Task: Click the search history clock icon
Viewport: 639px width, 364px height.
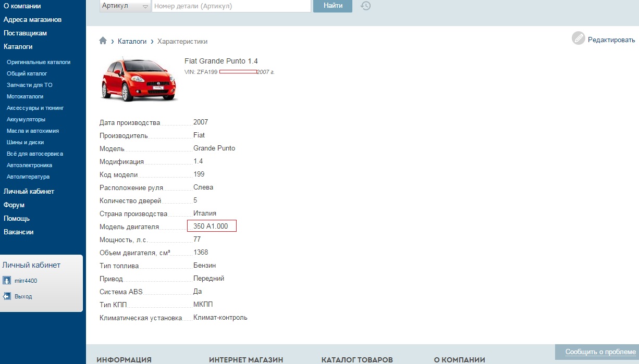Action: (x=366, y=6)
